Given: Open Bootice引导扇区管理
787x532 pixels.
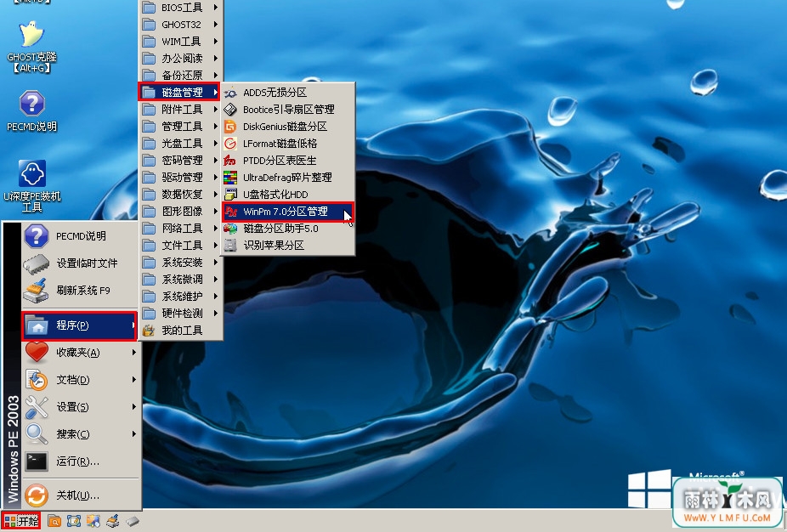Looking at the screenshot, I should [288, 110].
